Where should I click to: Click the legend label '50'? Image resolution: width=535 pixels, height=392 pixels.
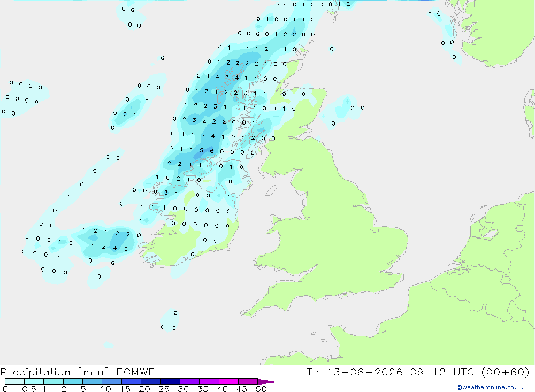pyautogui.click(x=261, y=389)
